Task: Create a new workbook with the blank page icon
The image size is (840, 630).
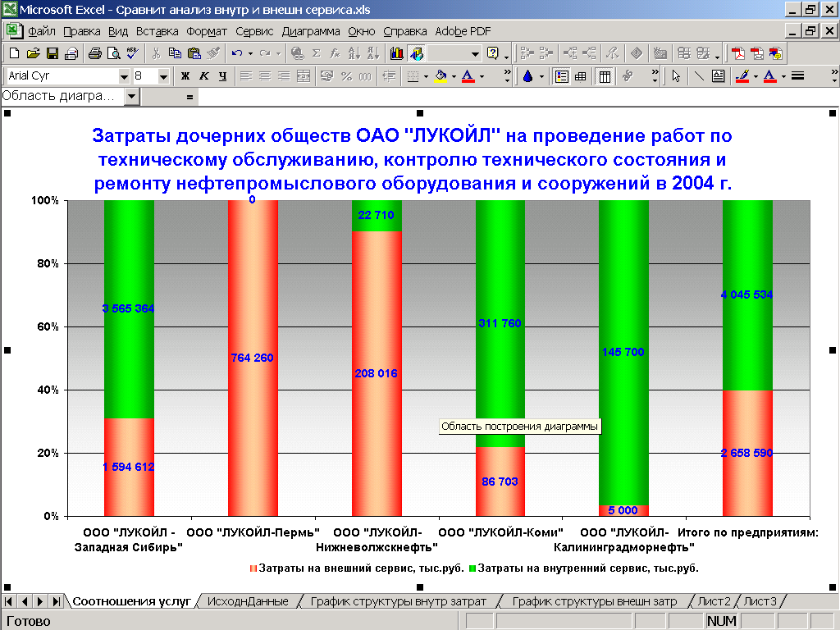Action: pos(15,53)
